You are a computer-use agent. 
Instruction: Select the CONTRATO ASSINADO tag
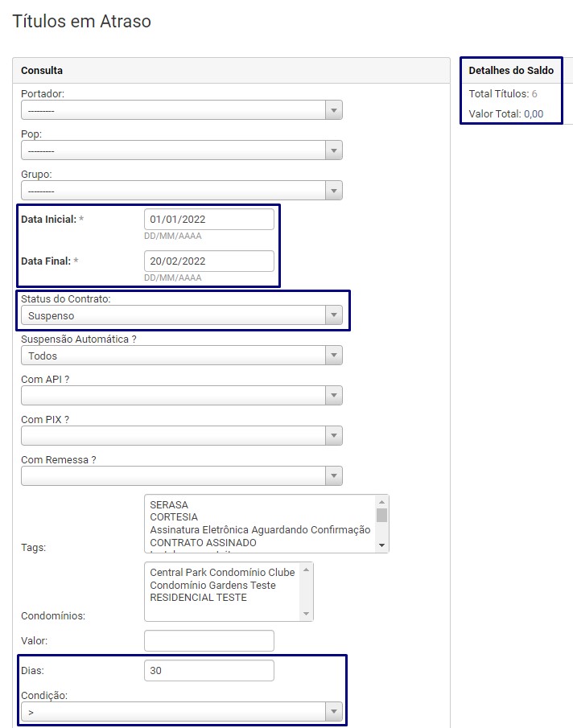coord(203,543)
